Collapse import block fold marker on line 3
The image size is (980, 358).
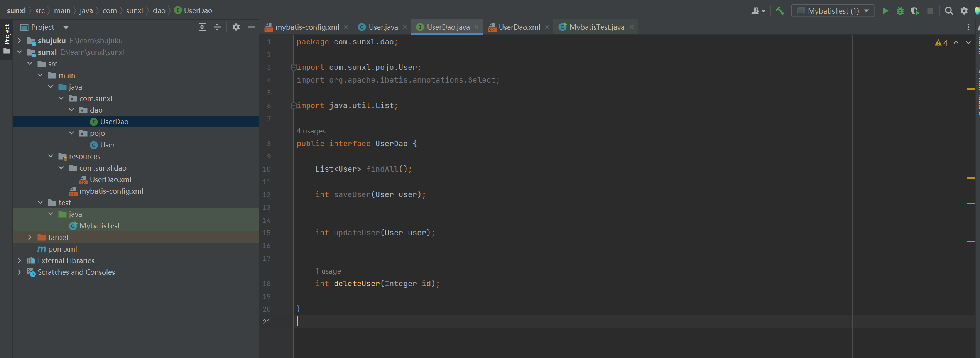(x=294, y=68)
